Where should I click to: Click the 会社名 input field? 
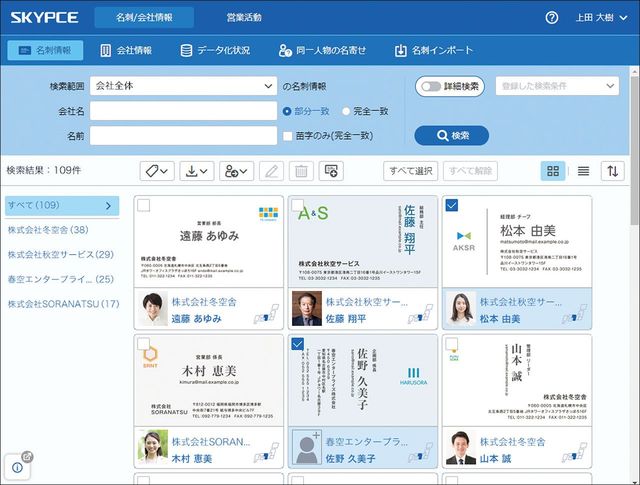(x=182, y=111)
